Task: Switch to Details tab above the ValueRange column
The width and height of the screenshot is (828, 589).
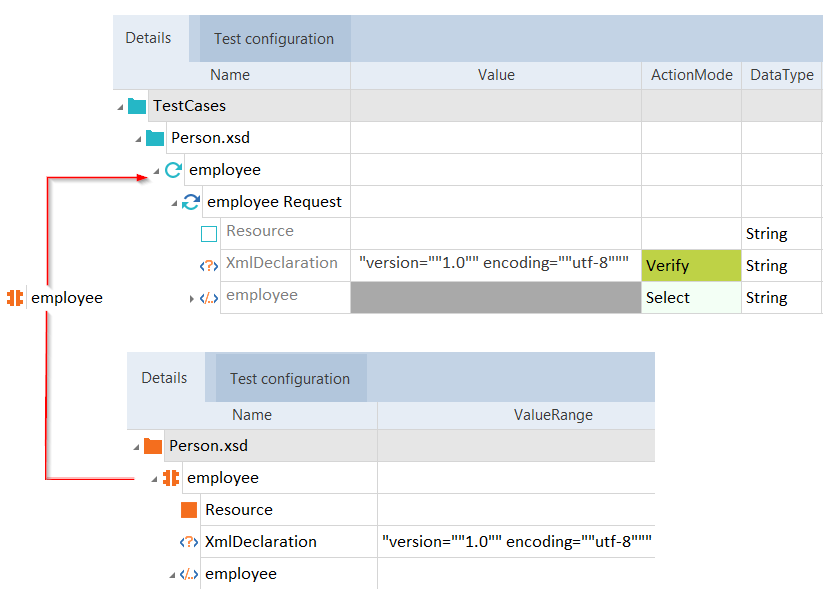Action: pyautogui.click(x=164, y=378)
